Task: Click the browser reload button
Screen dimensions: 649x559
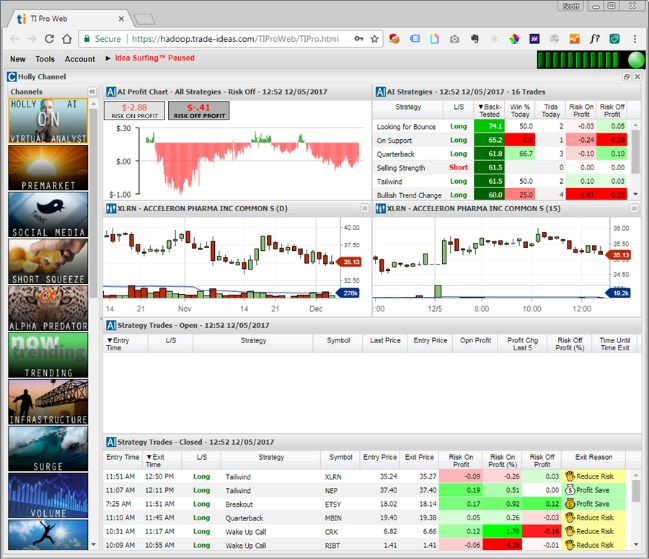Action: (x=49, y=39)
